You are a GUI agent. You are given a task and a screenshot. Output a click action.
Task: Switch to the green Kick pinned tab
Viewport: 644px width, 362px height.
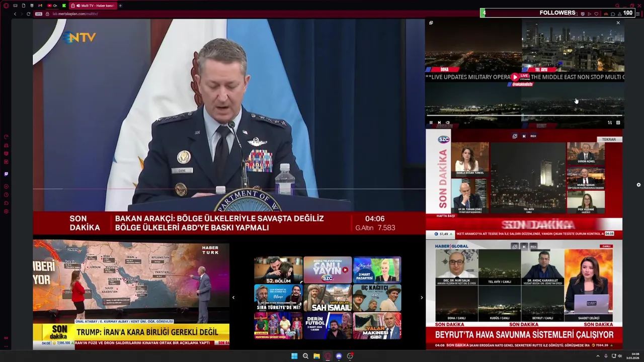coord(64,6)
